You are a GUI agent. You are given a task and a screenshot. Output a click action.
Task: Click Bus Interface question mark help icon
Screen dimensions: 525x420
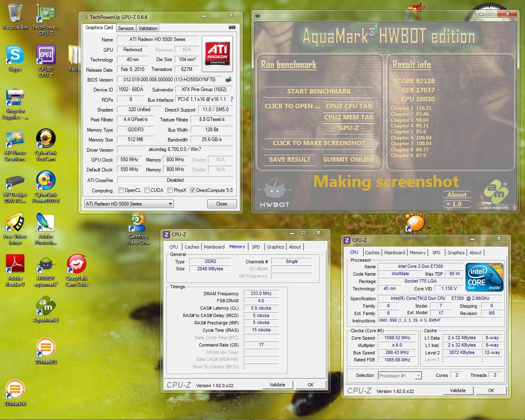coord(232,99)
